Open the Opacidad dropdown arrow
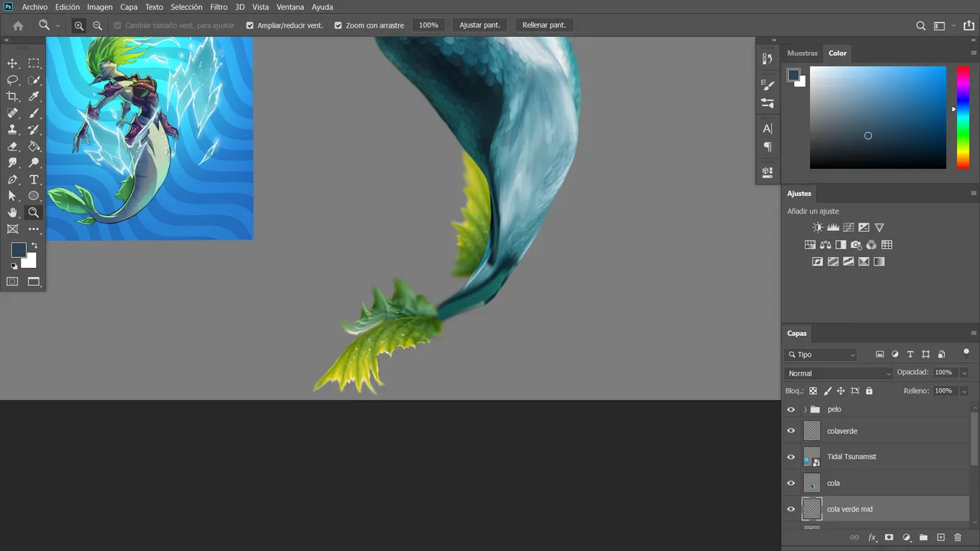 [x=964, y=373]
